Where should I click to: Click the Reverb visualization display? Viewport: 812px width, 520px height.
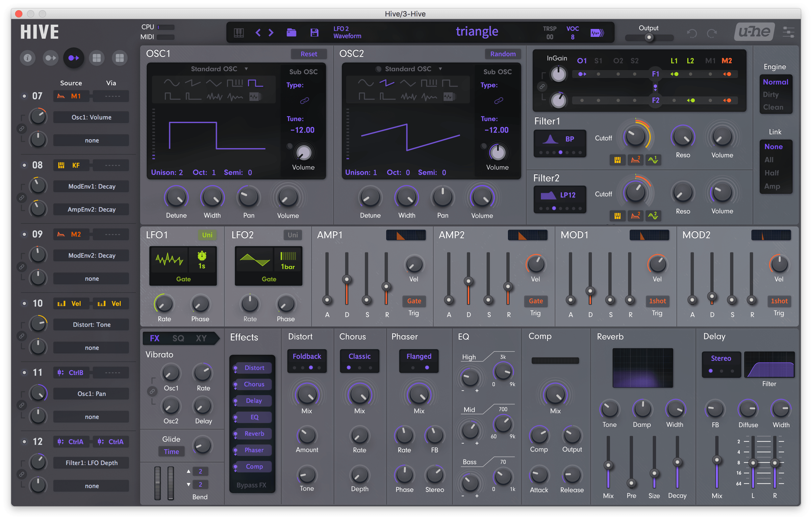coord(642,368)
